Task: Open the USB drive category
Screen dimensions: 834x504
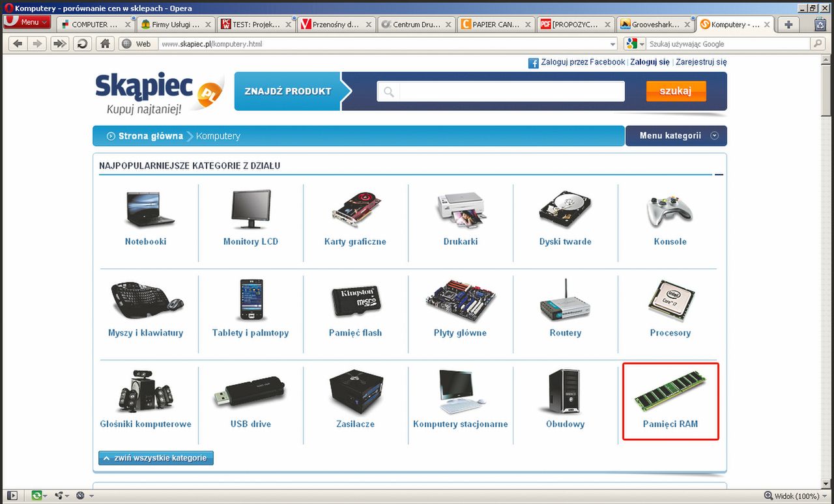Action: (x=251, y=400)
